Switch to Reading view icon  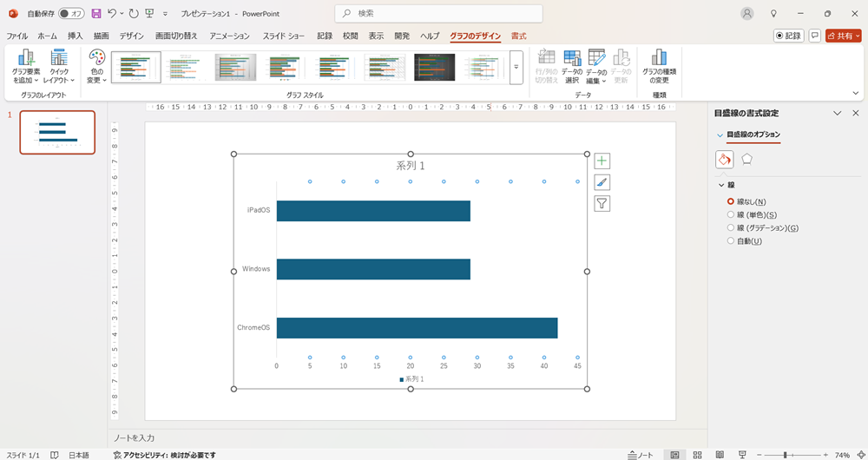(720, 455)
